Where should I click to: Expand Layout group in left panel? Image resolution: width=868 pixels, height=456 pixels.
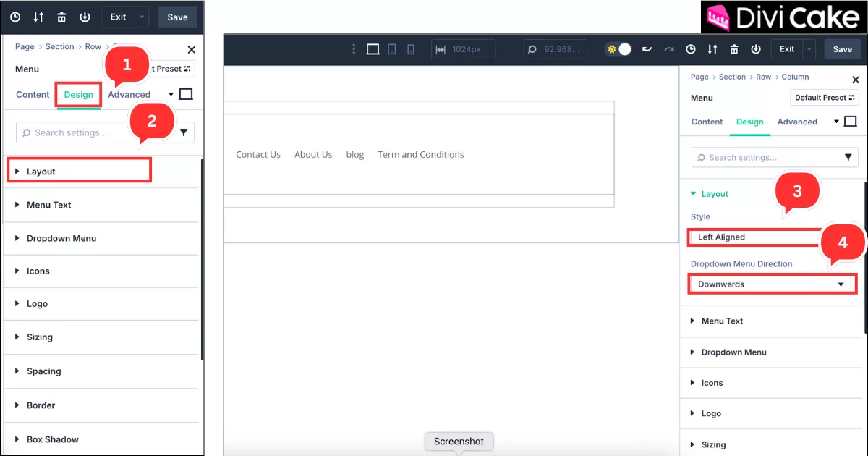point(101,172)
